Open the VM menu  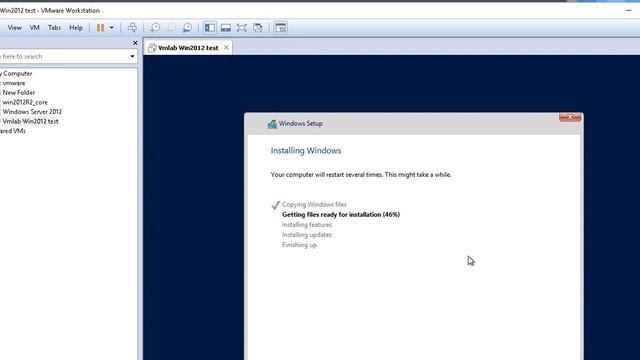coord(35,28)
